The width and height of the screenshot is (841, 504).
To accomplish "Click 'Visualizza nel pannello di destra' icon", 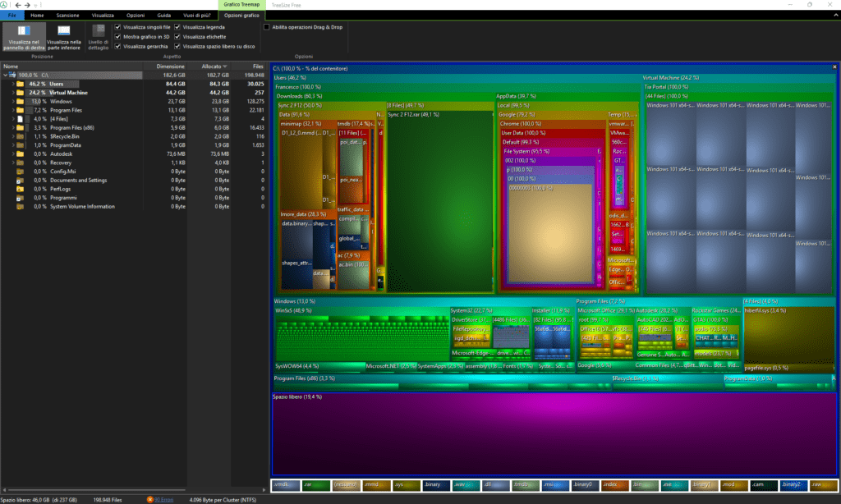I will [x=25, y=31].
